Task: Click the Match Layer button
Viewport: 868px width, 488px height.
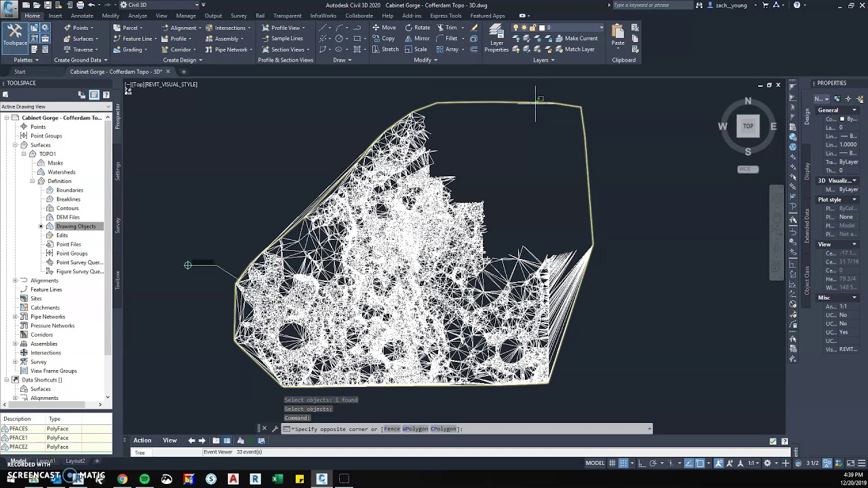Action: [575, 49]
